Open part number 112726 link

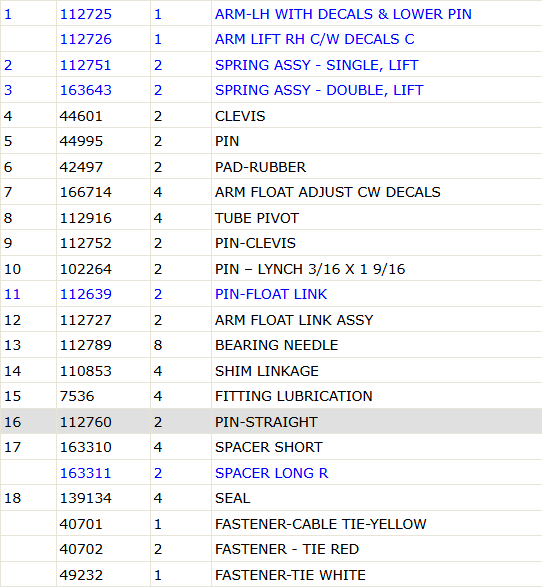tap(86, 39)
